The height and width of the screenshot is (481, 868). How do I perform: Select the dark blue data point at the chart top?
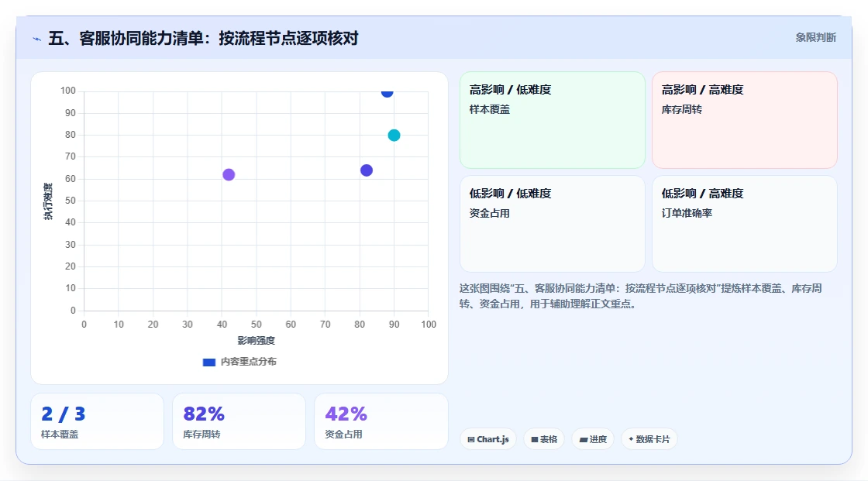tap(387, 92)
